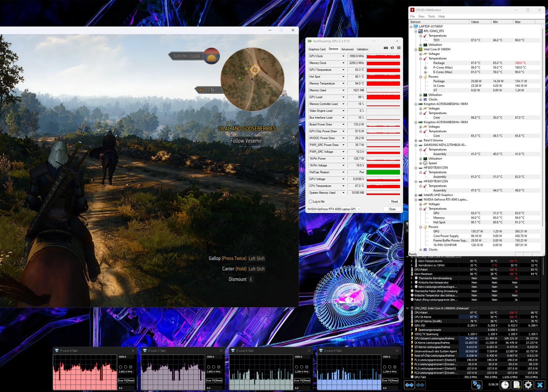Click HWiNFO expand columns arrows icon

[409, 385]
